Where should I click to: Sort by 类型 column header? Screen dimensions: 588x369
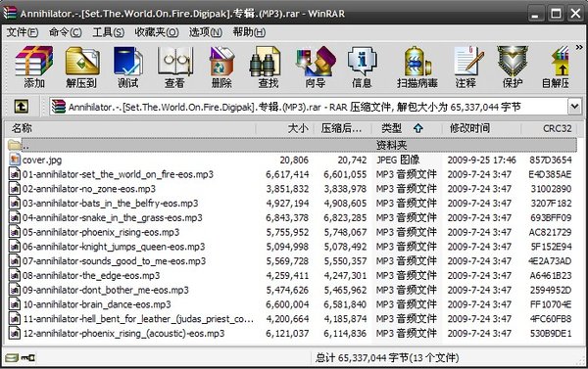pyautogui.click(x=407, y=128)
